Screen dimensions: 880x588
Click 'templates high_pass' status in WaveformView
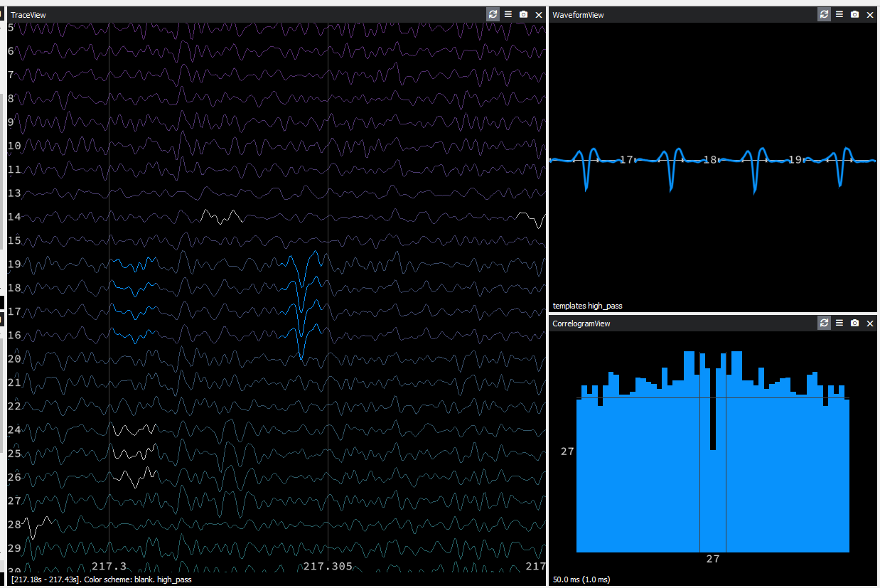click(x=587, y=306)
